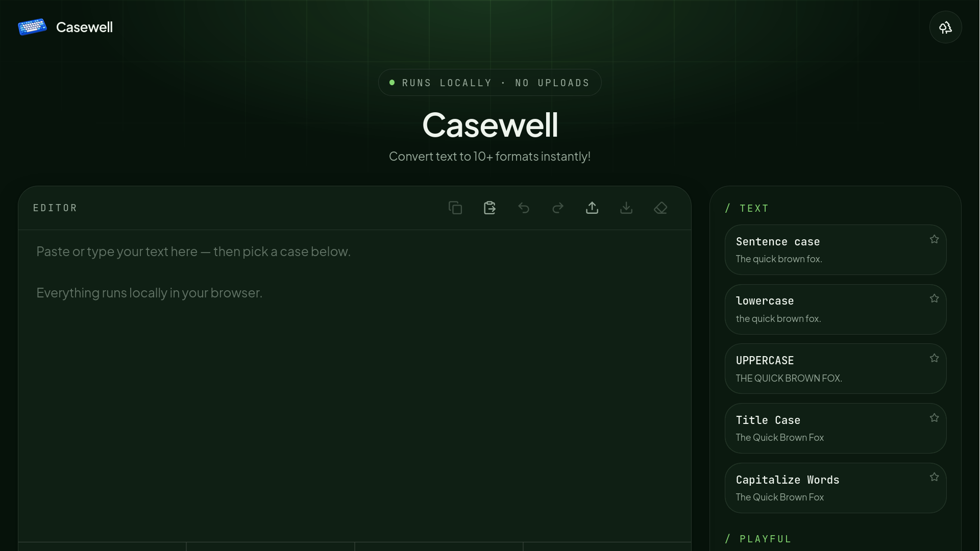The width and height of the screenshot is (980, 551).
Task: Click into the editor text area
Action: point(355,386)
